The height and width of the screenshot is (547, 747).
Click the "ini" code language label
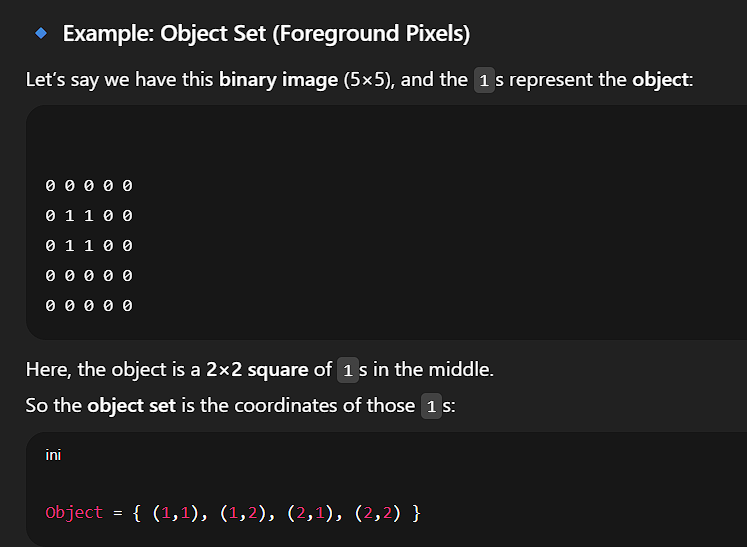click(x=53, y=455)
